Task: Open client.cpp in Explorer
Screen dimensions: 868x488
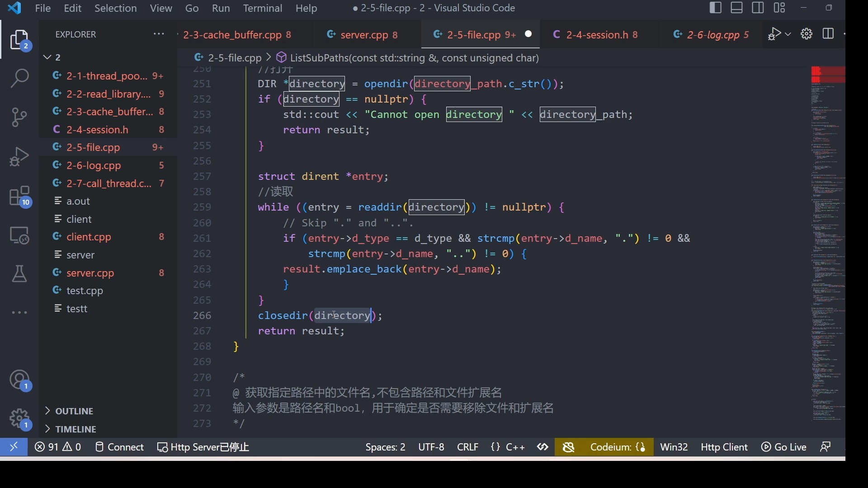Action: [108, 237]
